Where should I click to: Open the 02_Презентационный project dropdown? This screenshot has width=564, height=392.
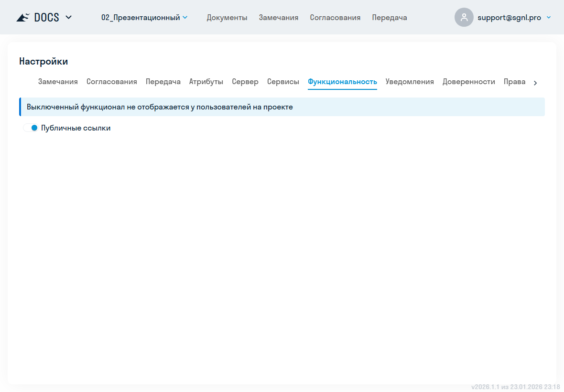[144, 18]
